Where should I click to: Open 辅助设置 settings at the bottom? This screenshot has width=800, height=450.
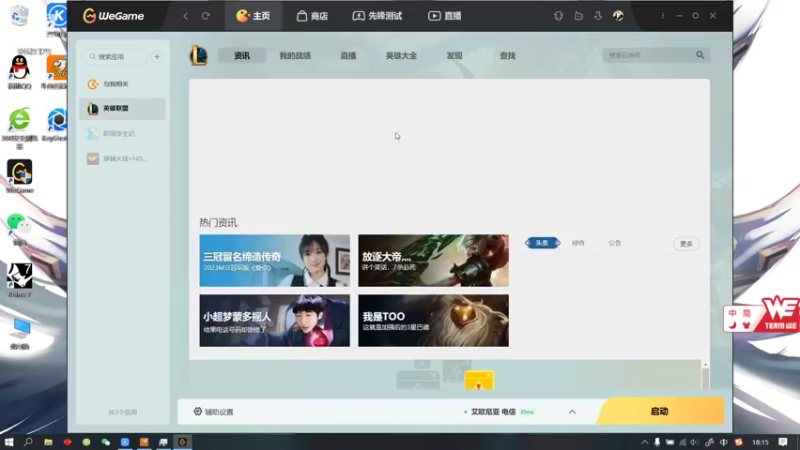pos(213,412)
